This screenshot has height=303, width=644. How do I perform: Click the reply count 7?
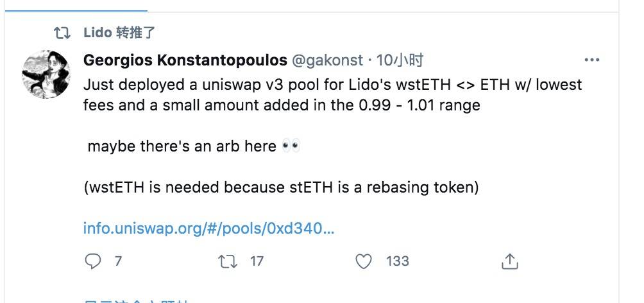tap(118, 261)
